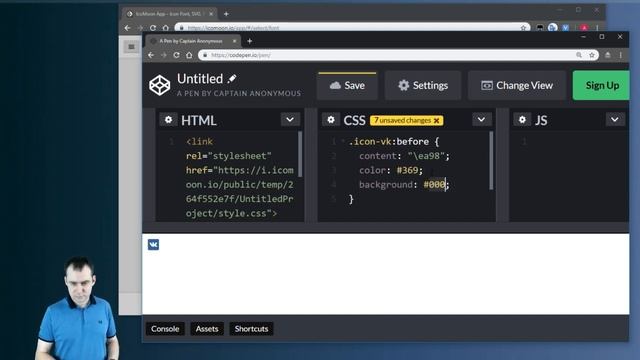Image resolution: width=640 pixels, height=360 pixels.
Task: Open the Change View menu
Action: coord(517,85)
